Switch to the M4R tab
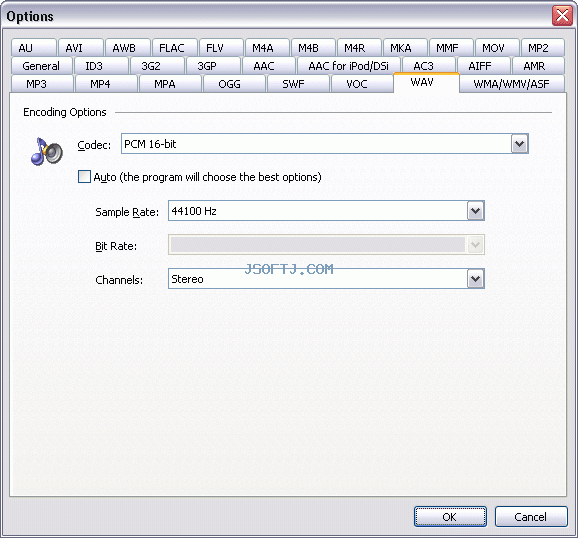 (359, 48)
